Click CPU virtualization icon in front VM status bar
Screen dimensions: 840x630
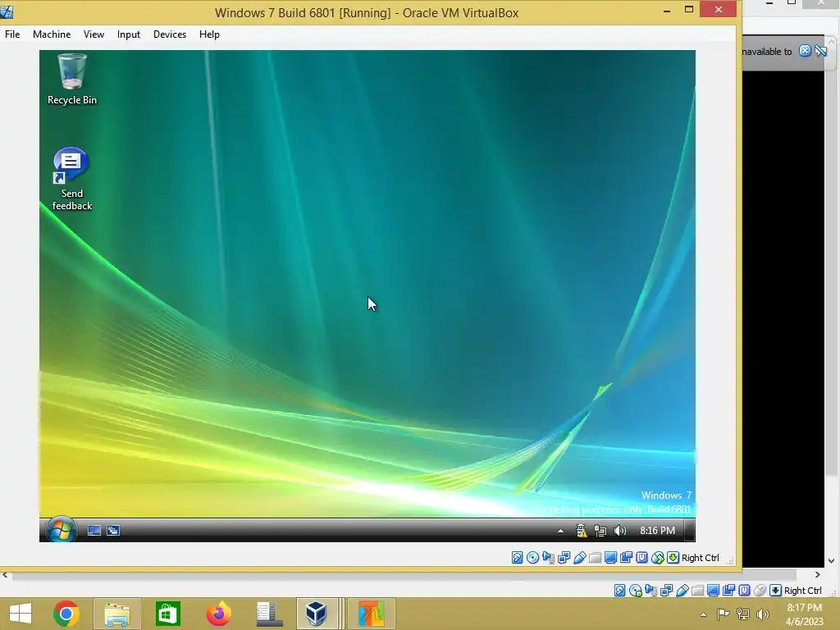pyautogui.click(x=641, y=558)
